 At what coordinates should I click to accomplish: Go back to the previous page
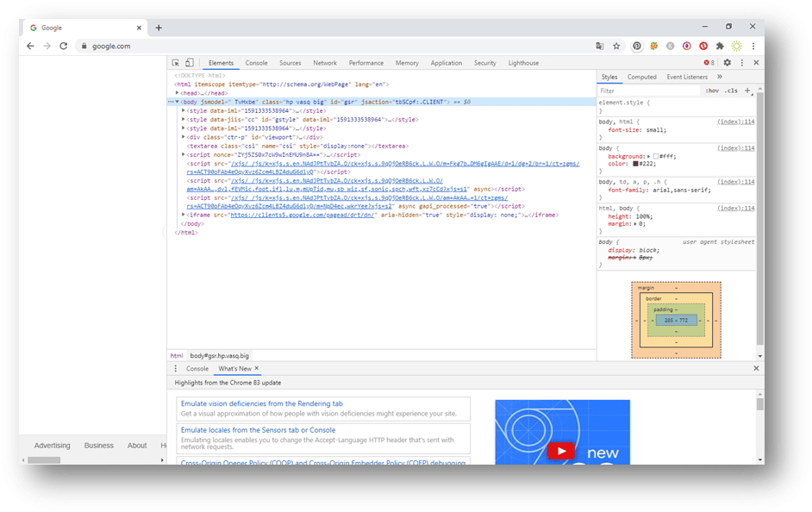point(30,46)
